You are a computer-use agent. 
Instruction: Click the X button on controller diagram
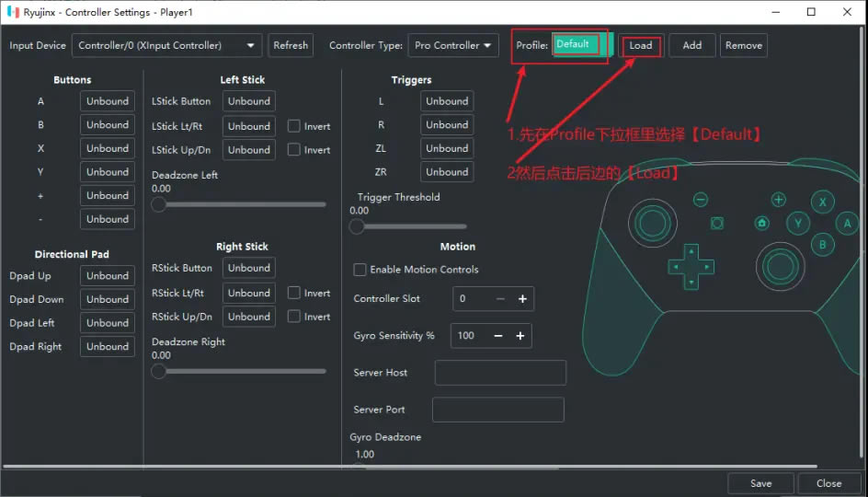click(x=823, y=202)
